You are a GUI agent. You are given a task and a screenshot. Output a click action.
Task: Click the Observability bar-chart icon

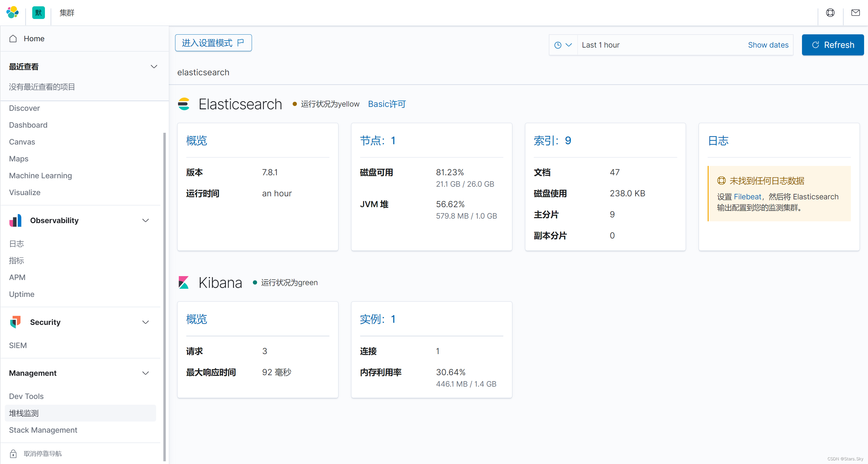pyautogui.click(x=15, y=220)
